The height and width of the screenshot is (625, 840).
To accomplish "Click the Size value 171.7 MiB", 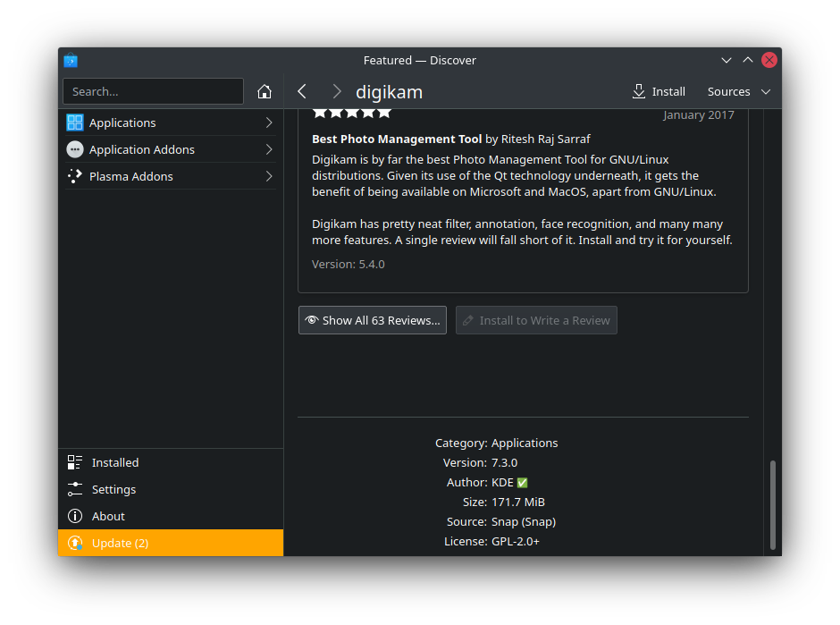I will pos(518,503).
